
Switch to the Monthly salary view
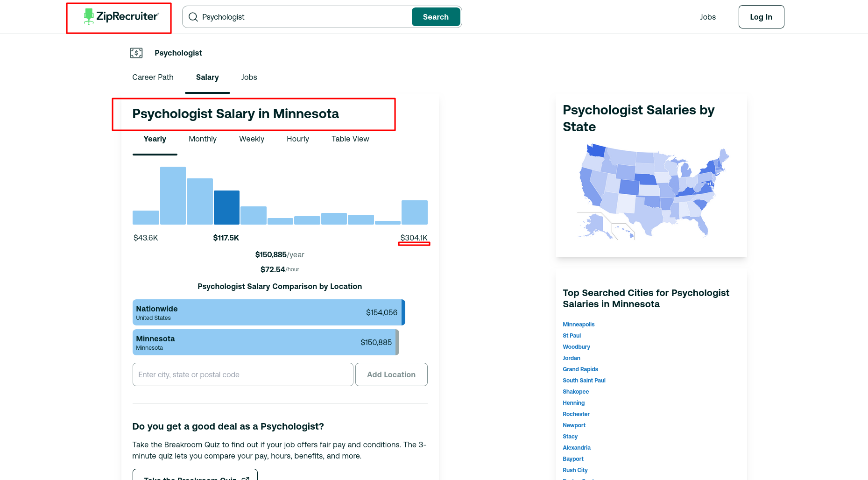202,139
